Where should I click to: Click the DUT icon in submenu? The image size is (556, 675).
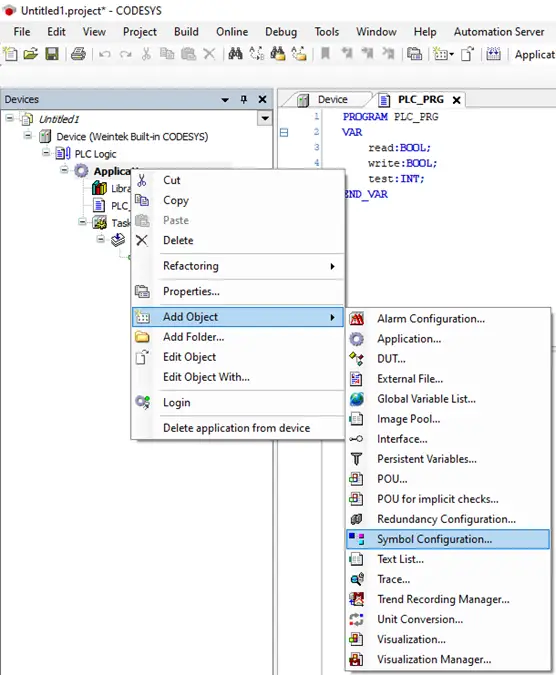[x=356, y=359]
